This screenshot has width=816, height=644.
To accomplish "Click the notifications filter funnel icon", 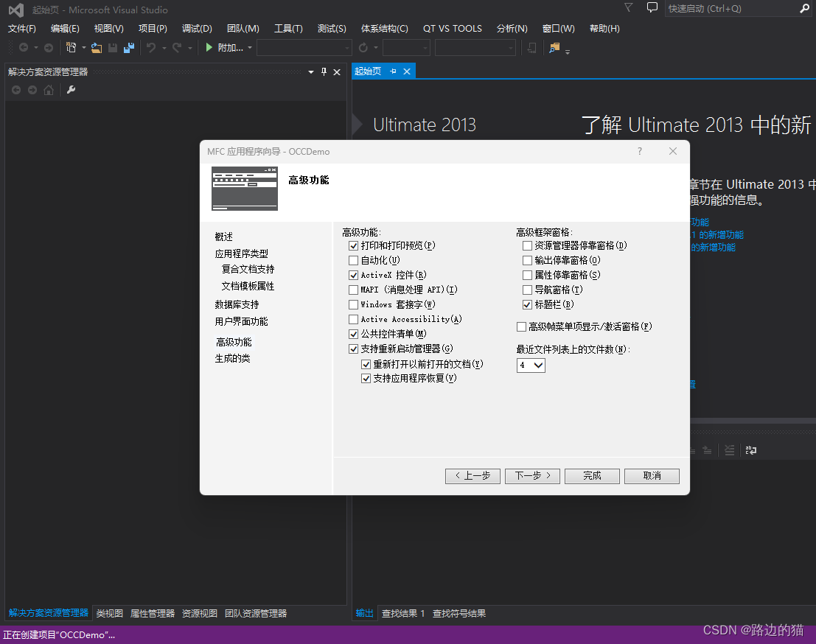I will coord(629,7).
